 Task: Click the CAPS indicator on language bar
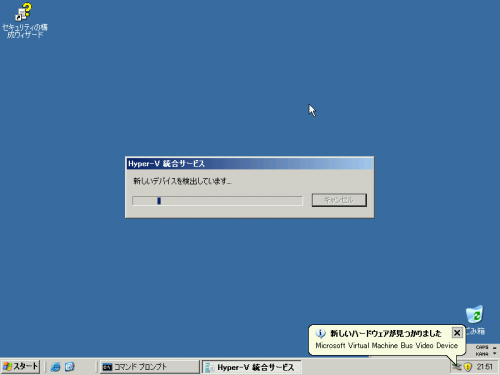482,347
